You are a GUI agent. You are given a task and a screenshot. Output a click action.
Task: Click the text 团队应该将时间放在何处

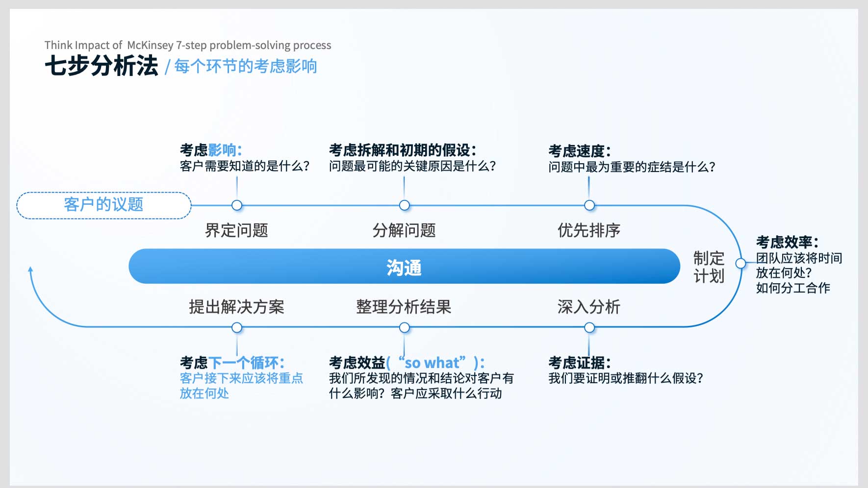click(x=799, y=265)
